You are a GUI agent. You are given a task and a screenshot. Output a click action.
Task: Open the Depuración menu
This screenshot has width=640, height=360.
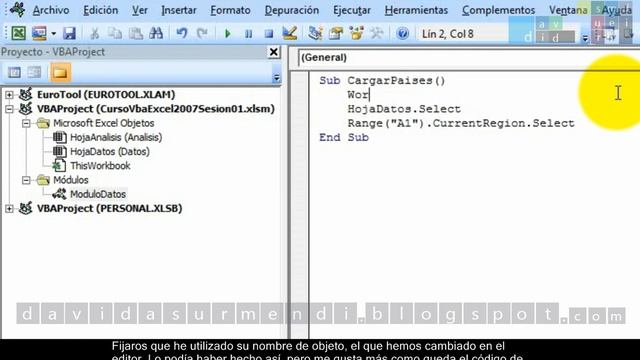[x=291, y=10]
